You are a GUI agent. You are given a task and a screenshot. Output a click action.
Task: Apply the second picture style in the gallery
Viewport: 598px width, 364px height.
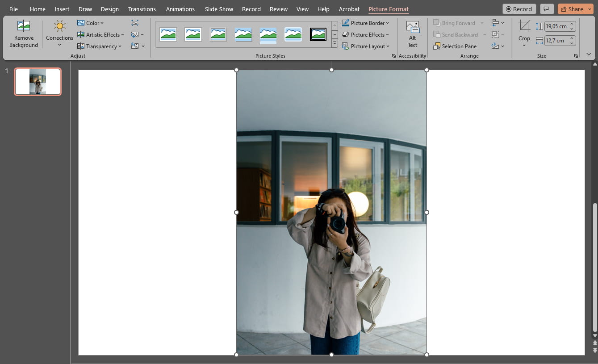tap(193, 34)
